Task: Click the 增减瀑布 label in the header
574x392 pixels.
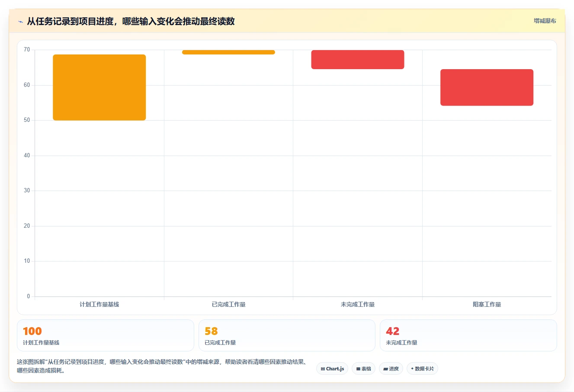Action: point(545,21)
